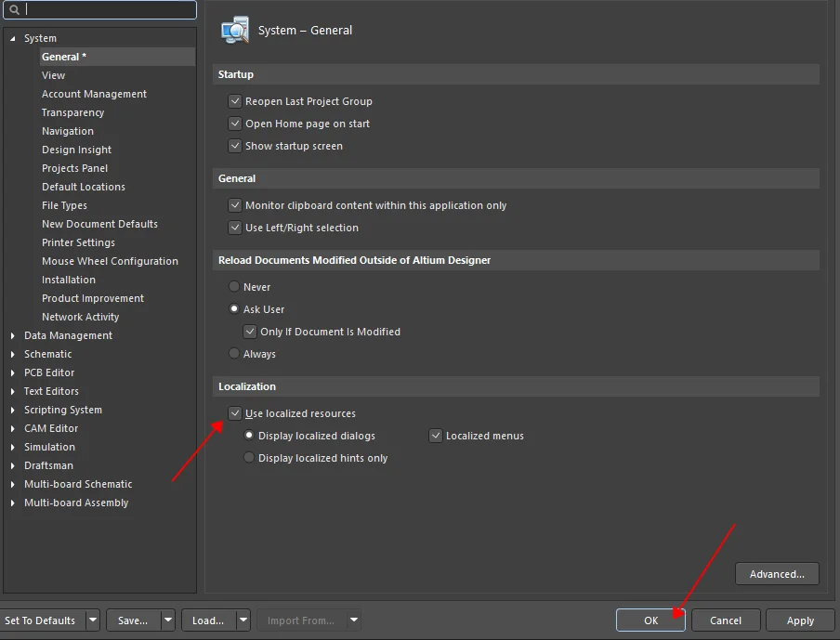Select the Never reload radio button
This screenshot has height=640, width=840.
pos(234,287)
